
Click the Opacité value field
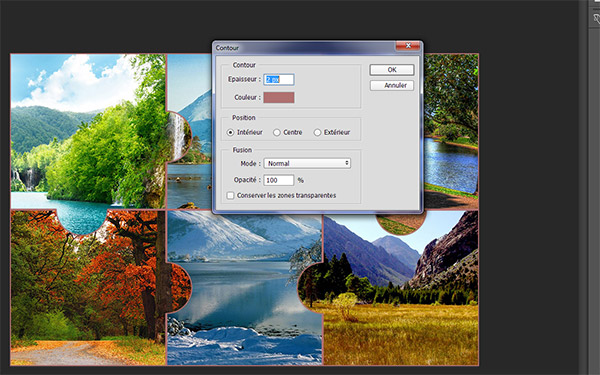(279, 180)
